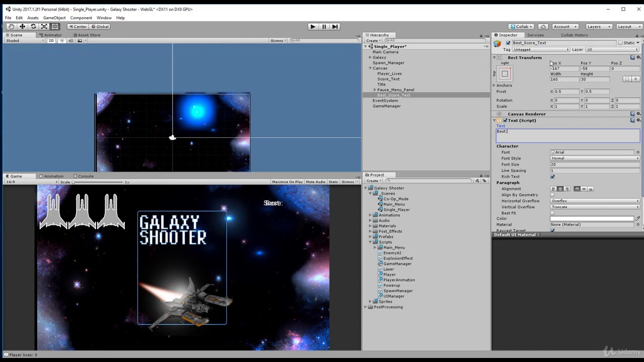The height and width of the screenshot is (362, 644).
Task: Click the anchor presets box icon
Action: (x=505, y=74)
